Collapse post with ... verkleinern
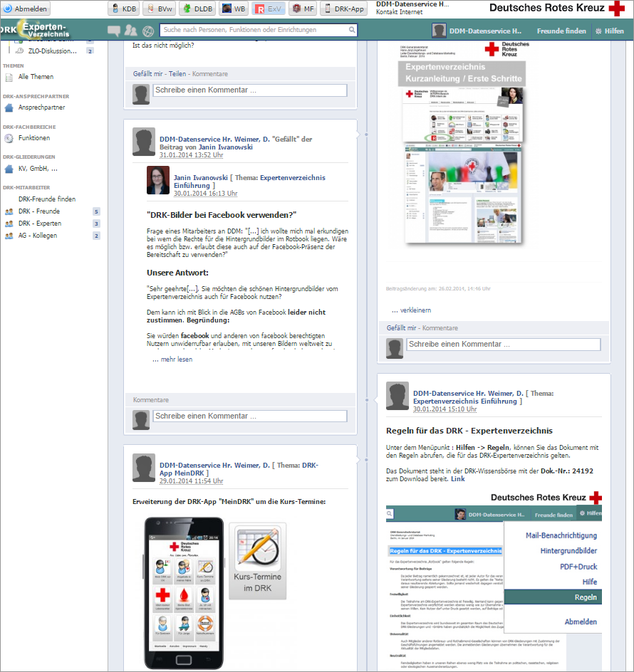634x672 pixels. pyautogui.click(x=411, y=310)
